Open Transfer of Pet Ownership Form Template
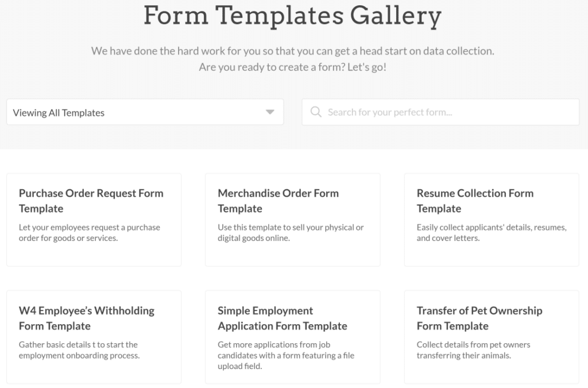 (x=479, y=318)
